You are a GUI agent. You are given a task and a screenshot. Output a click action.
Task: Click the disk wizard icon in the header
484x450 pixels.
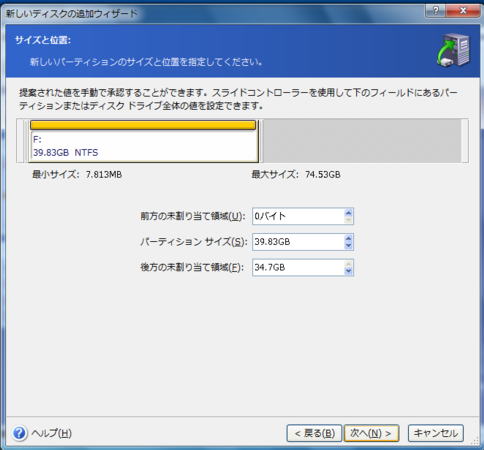(x=454, y=50)
